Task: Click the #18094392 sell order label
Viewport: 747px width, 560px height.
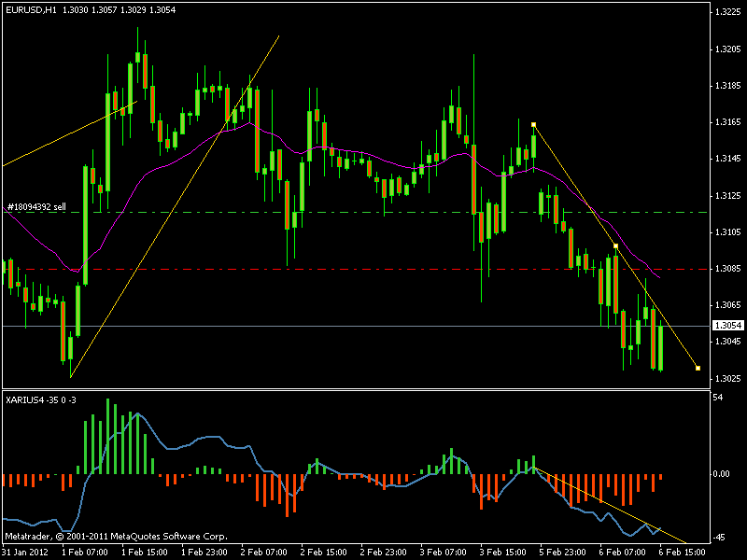Action: pyautogui.click(x=36, y=207)
